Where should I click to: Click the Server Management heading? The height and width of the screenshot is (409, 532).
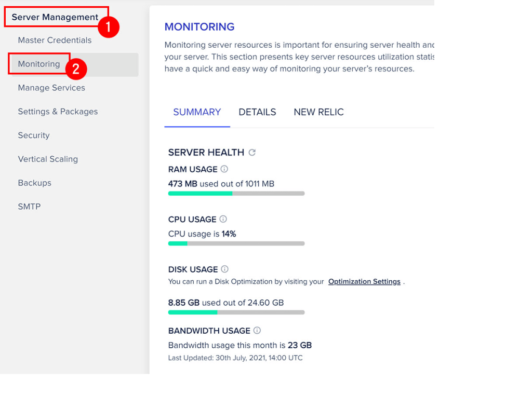pos(55,17)
